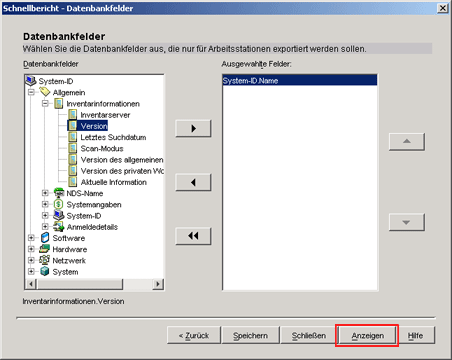The image size is (452, 360).
Task: Expand the nested System-ID node
Action: (45, 215)
